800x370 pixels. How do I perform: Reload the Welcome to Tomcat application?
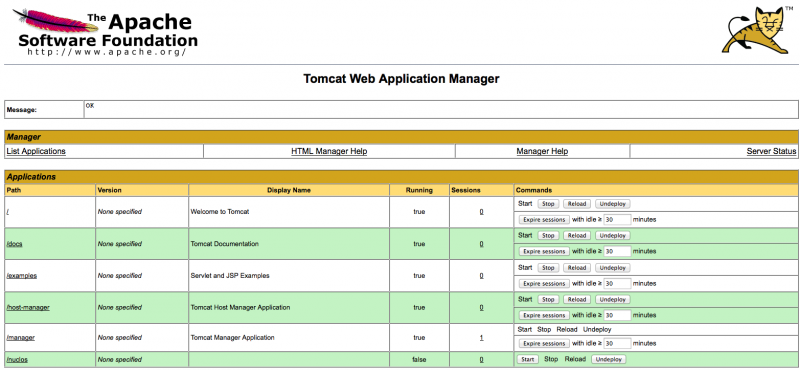pos(577,204)
